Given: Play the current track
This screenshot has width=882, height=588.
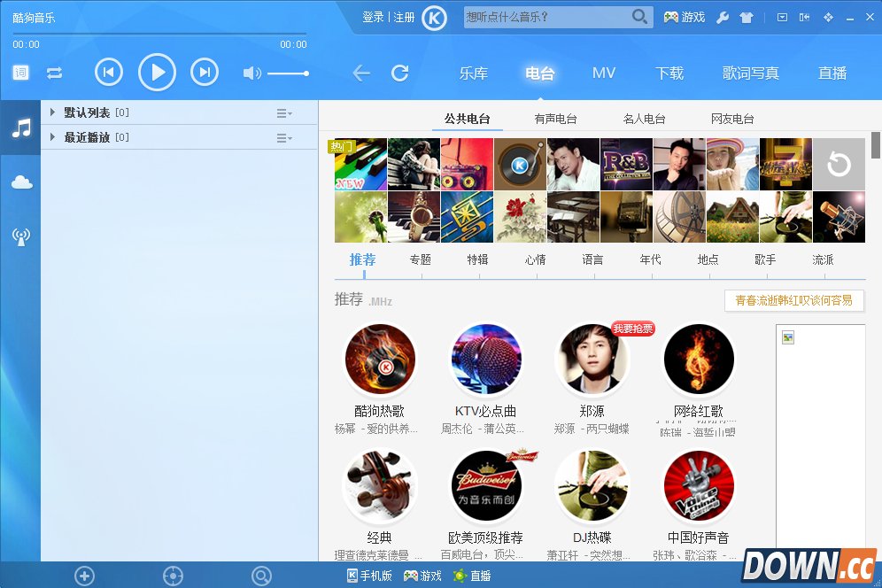Looking at the screenshot, I should 157,72.
